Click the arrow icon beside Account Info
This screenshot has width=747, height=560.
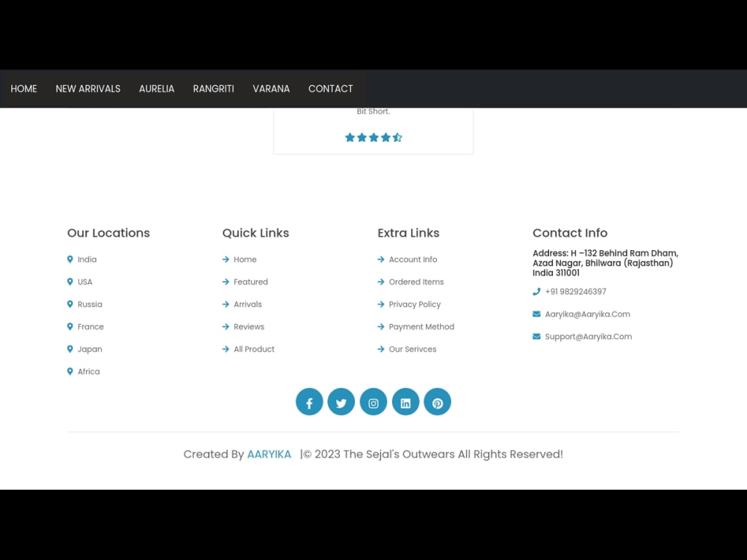coord(381,260)
